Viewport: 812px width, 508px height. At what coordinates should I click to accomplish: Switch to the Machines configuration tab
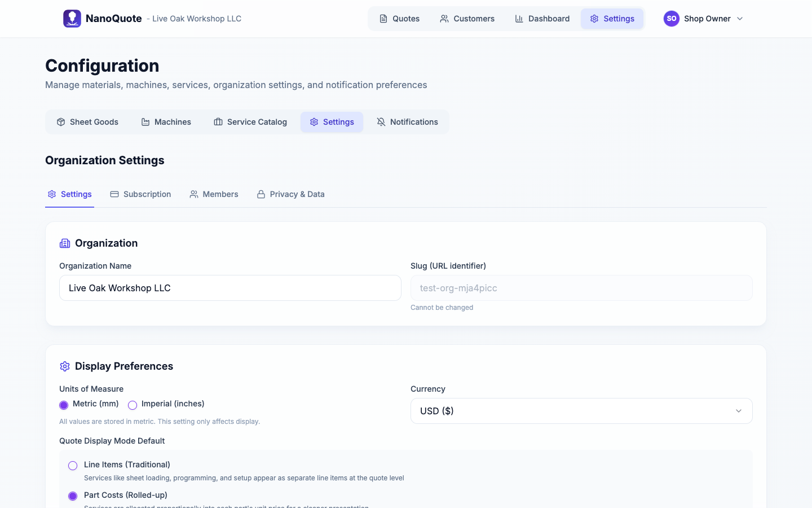(x=166, y=121)
